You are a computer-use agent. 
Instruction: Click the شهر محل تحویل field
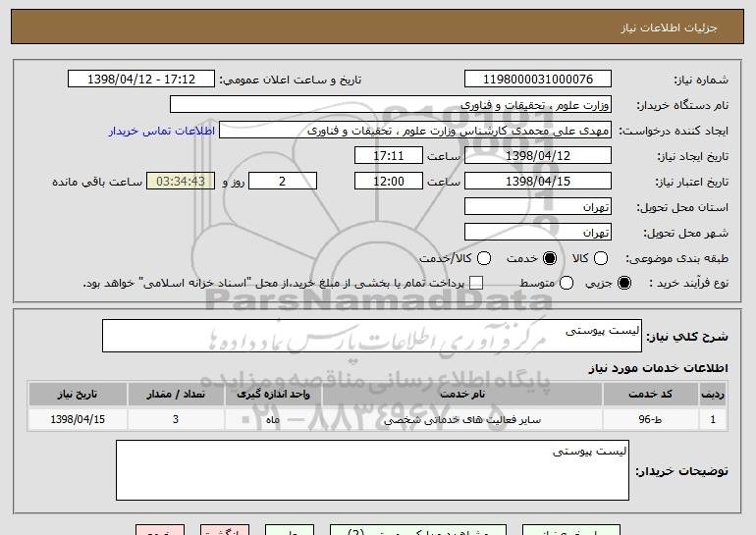538,233
